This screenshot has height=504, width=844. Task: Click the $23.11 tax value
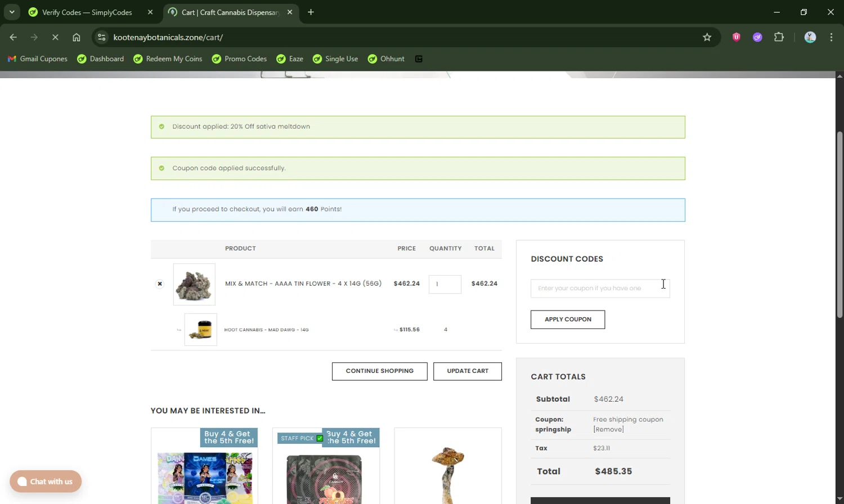click(x=601, y=448)
